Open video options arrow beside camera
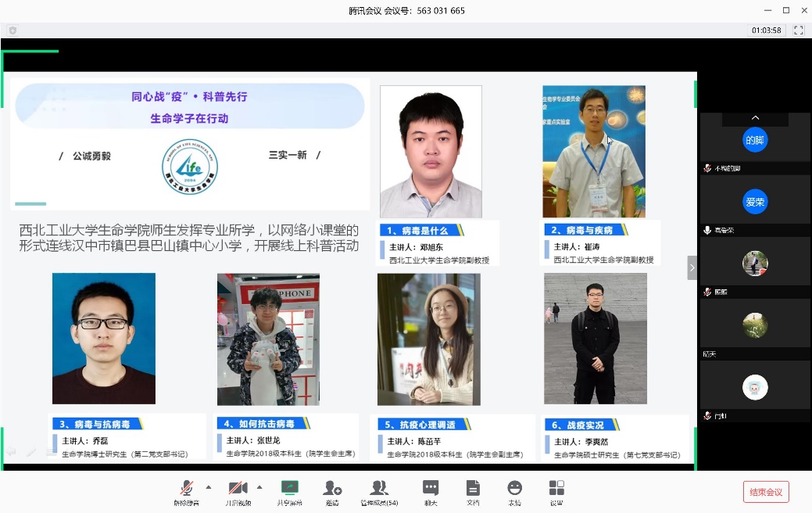812x513 pixels. tap(259, 486)
